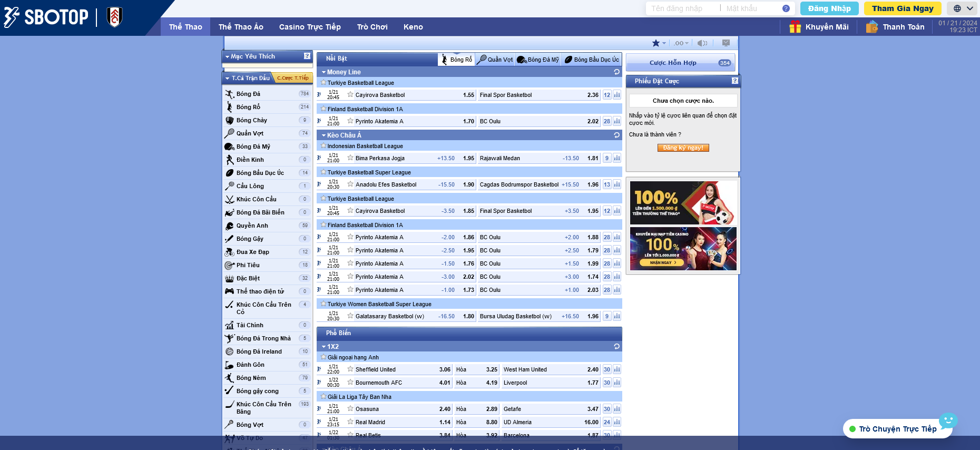
Task: Open statistics icon for Galatasaray Basketbol (w)
Action: (x=617, y=316)
